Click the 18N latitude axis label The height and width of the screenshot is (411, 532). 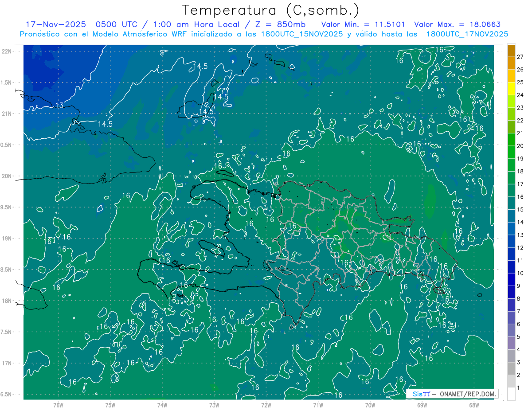click(6, 301)
